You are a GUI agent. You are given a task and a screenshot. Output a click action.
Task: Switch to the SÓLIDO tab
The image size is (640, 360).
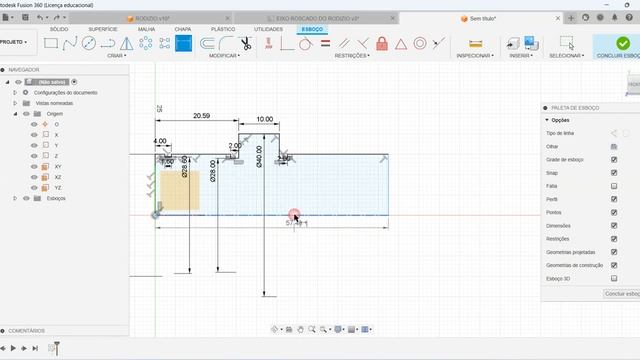click(x=59, y=29)
